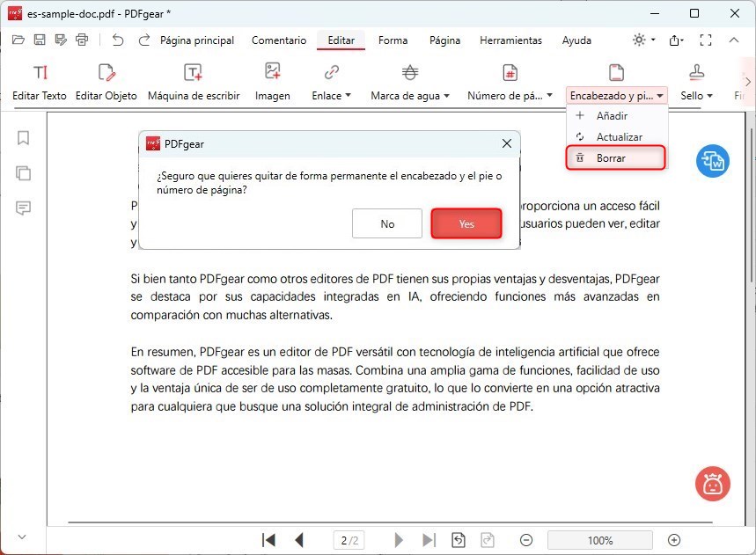Zoom in with the plus icon
This screenshot has width=756, height=555.
(x=674, y=540)
